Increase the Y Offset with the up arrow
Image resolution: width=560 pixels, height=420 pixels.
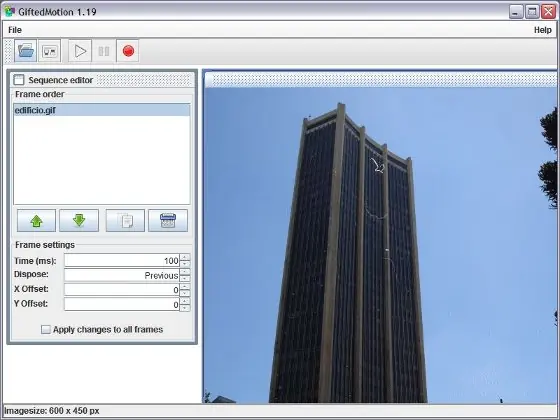tap(185, 301)
